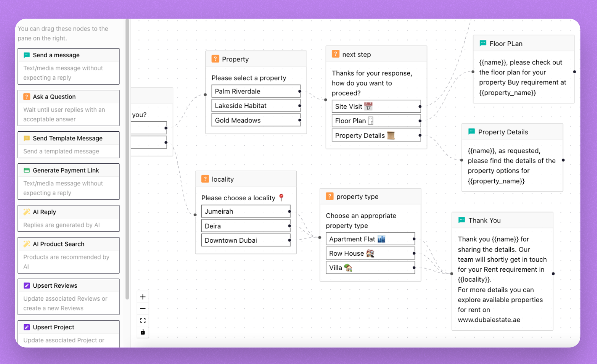Select the Palm Riverdale option
Viewport: 597px width, 364px height.
click(x=256, y=91)
